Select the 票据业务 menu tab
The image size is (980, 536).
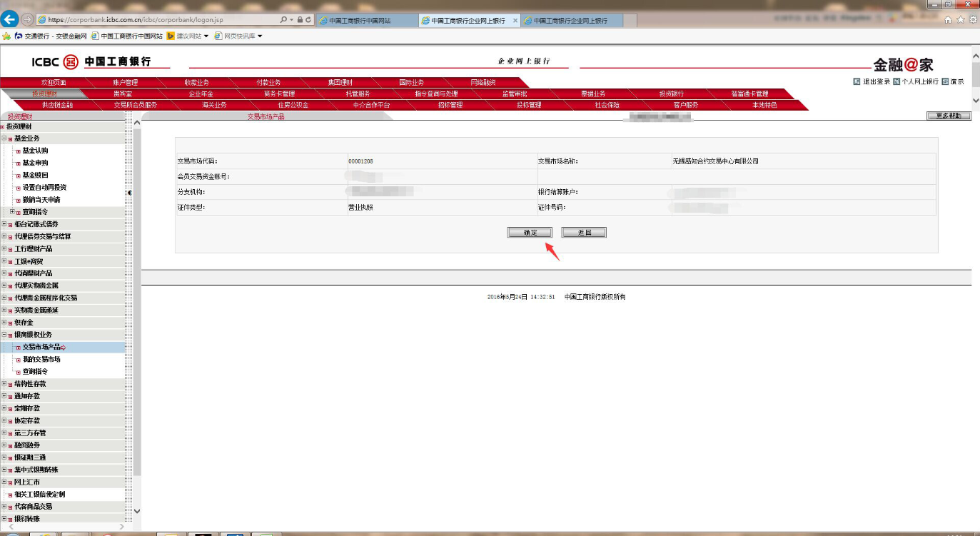[592, 93]
